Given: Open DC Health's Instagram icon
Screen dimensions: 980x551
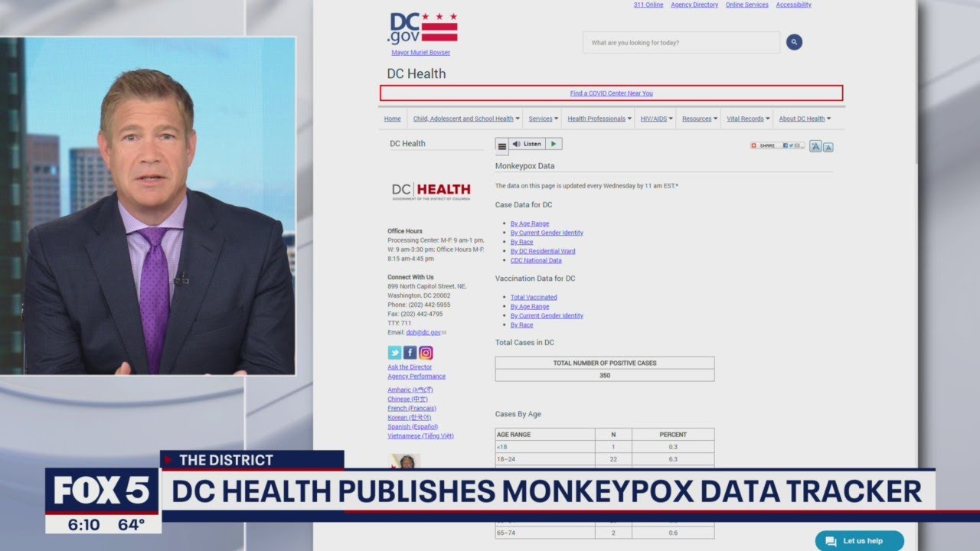Looking at the screenshot, I should coord(426,353).
